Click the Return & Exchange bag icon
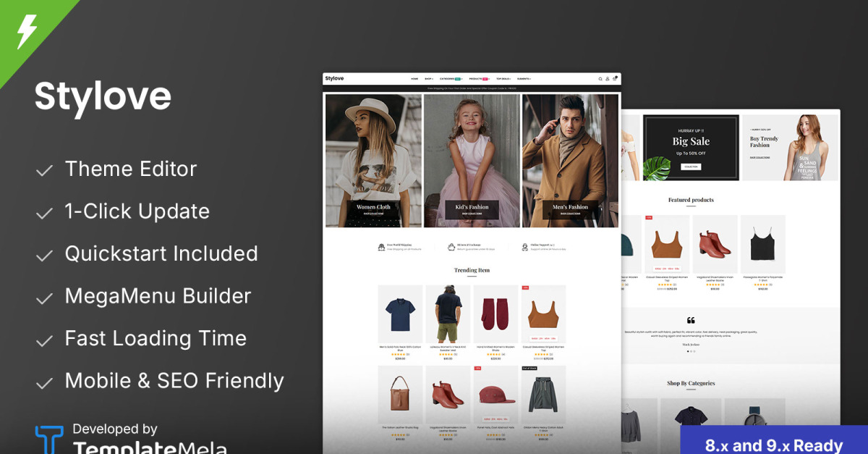The width and height of the screenshot is (868, 454). [451, 247]
